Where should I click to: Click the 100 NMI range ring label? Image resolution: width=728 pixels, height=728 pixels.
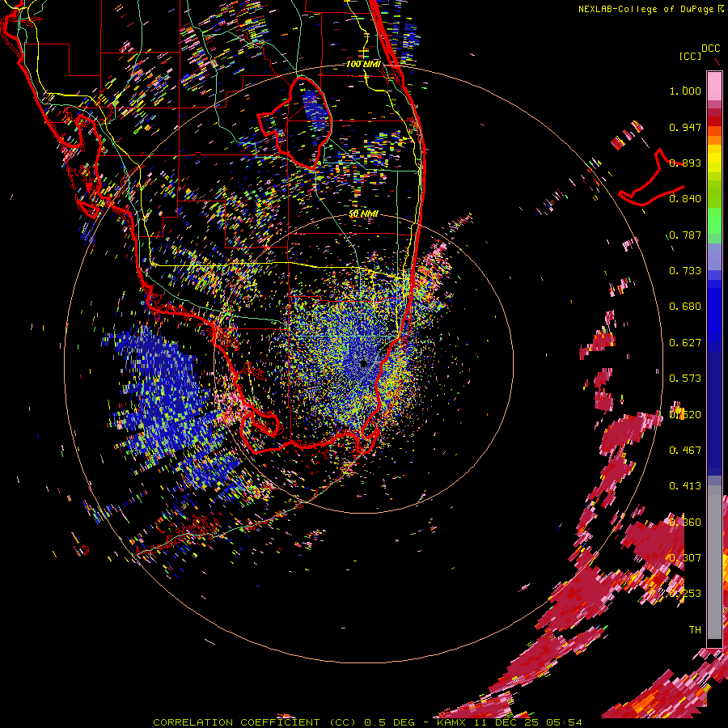[363, 64]
